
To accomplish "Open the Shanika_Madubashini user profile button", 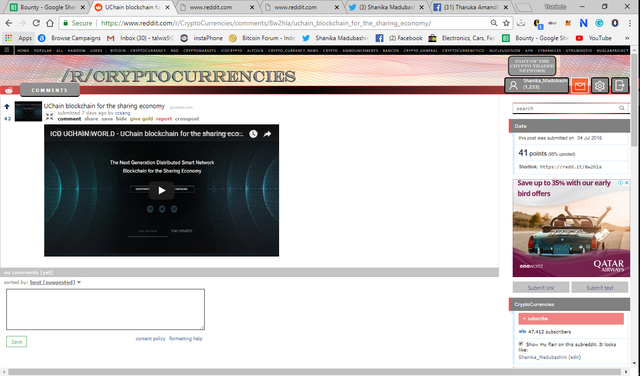I will [x=536, y=85].
